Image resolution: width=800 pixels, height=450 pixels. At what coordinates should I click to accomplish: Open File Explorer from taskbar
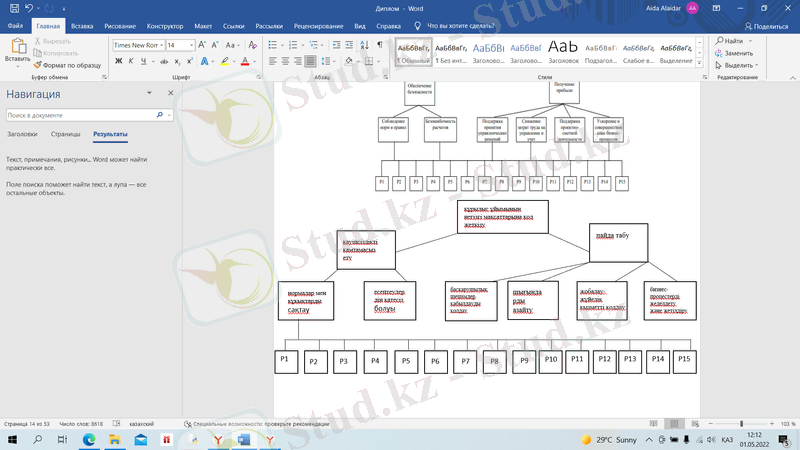pyautogui.click(x=114, y=439)
